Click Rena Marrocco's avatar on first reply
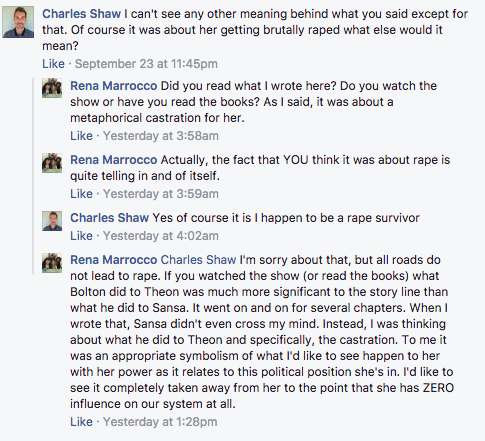 (52, 88)
